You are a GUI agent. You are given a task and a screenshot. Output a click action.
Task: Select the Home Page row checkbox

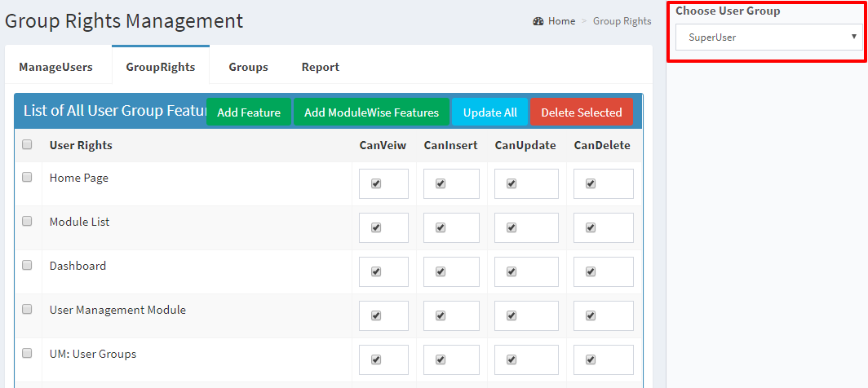point(27,177)
